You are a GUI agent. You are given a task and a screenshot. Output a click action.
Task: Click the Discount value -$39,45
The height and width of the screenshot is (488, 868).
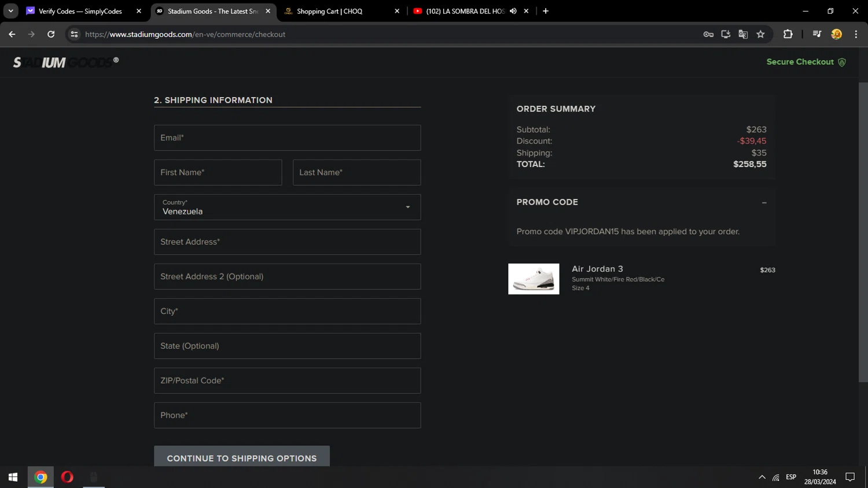click(752, 141)
